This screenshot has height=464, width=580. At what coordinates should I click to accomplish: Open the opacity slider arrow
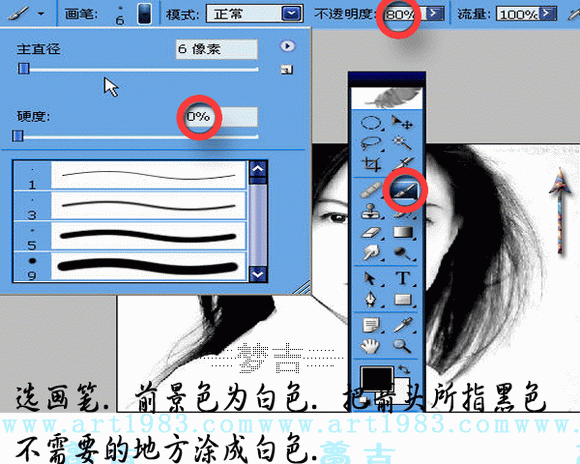click(434, 14)
